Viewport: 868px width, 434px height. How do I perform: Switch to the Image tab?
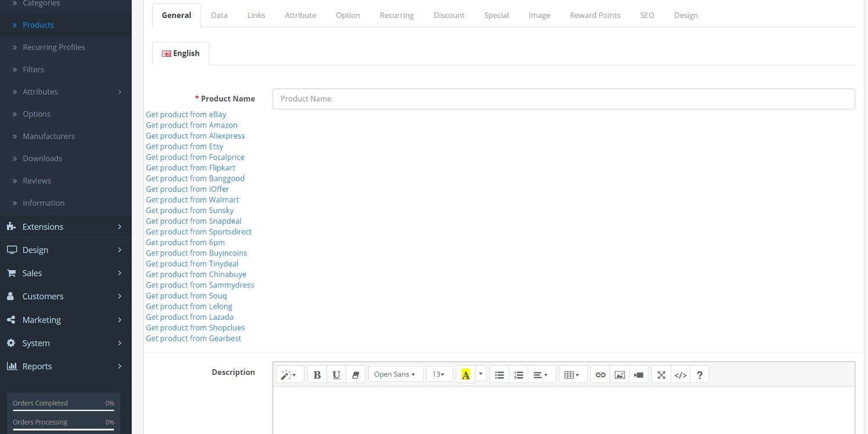pyautogui.click(x=539, y=15)
